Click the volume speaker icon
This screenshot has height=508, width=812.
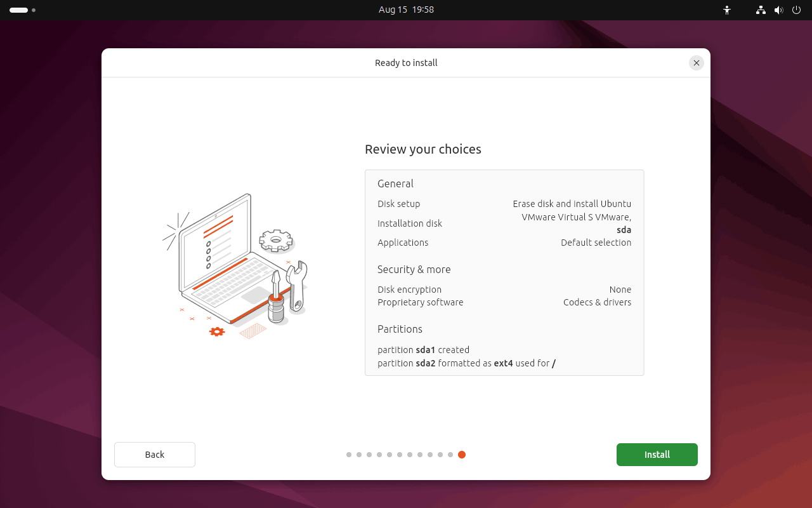pyautogui.click(x=778, y=10)
